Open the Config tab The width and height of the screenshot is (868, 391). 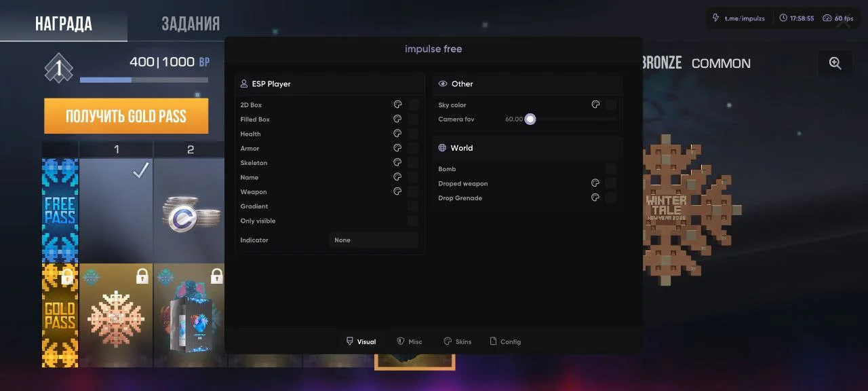(x=505, y=341)
